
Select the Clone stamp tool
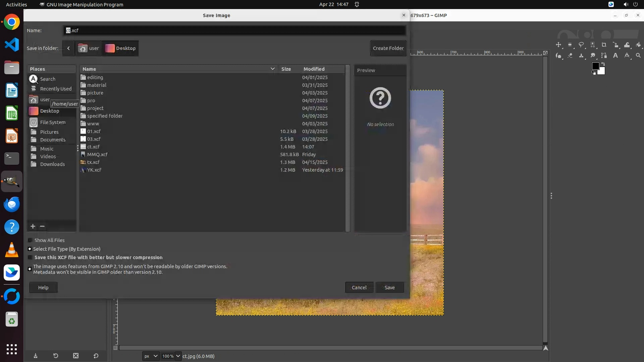(581, 56)
